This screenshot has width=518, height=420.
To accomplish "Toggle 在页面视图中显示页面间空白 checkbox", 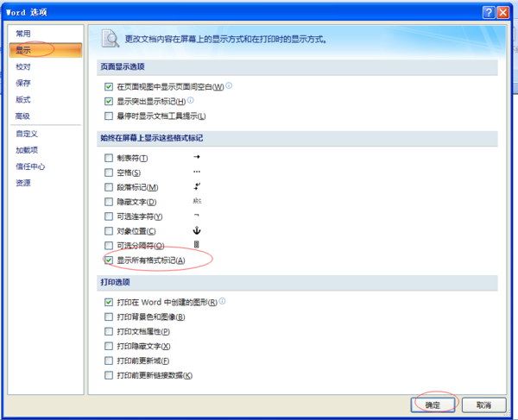I will (x=109, y=87).
